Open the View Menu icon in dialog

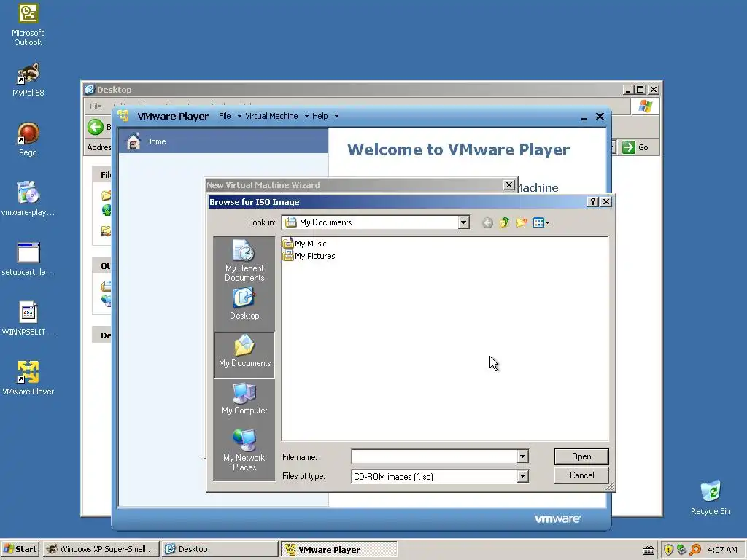(x=541, y=222)
